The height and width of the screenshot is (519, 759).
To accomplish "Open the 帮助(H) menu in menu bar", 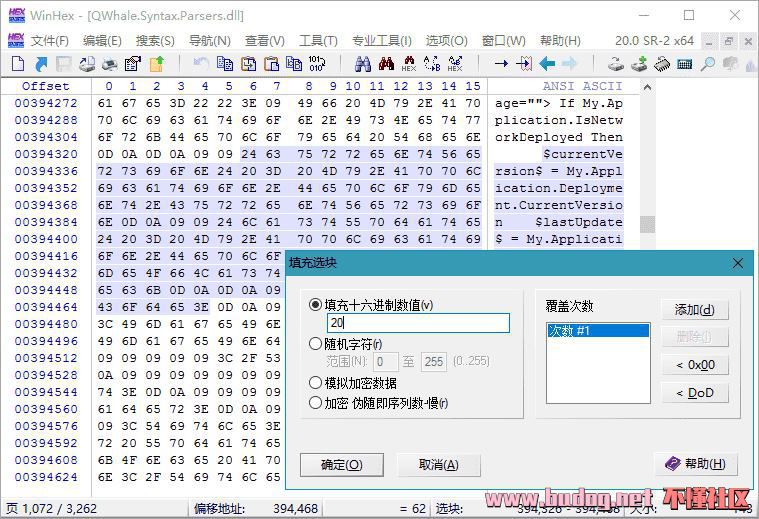I will tap(560, 41).
